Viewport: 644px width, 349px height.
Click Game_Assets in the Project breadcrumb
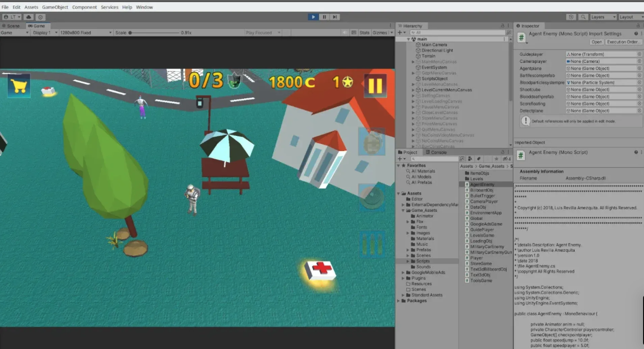click(x=491, y=166)
